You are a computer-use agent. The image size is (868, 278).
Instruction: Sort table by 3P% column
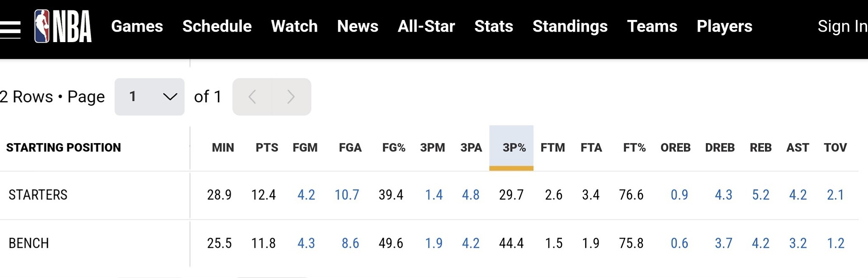514,148
